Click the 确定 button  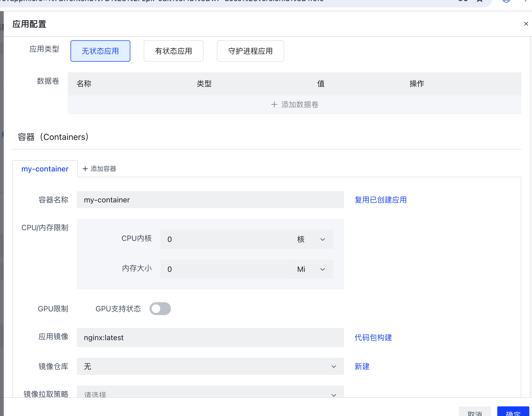513,411
